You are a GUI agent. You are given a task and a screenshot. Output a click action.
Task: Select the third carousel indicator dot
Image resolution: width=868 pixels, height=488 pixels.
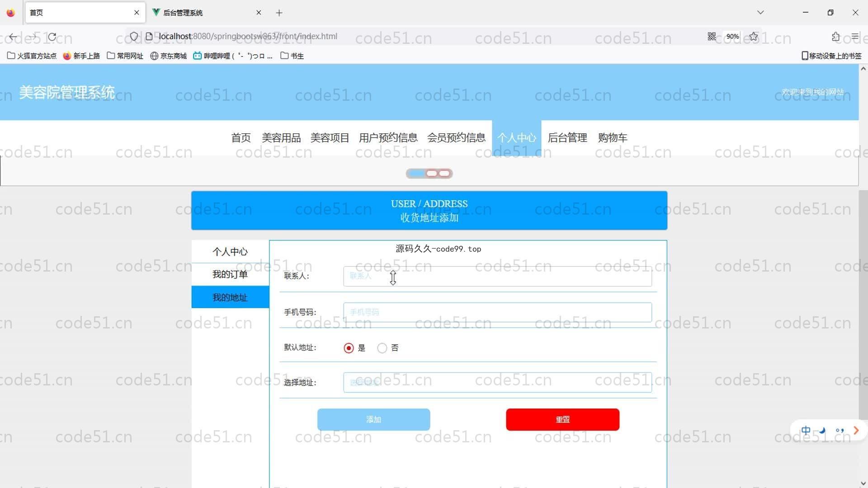coord(444,174)
